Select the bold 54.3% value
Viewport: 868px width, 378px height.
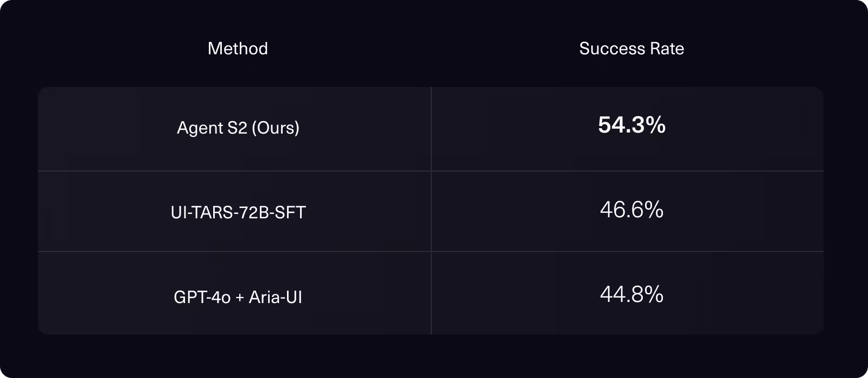[x=631, y=125]
